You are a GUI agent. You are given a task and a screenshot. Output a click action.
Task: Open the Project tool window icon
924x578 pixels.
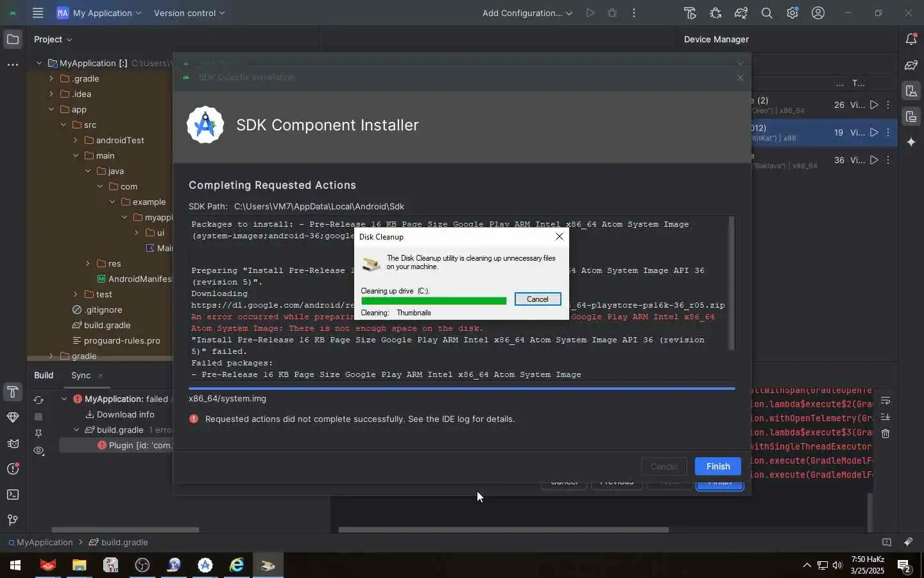tap(13, 40)
